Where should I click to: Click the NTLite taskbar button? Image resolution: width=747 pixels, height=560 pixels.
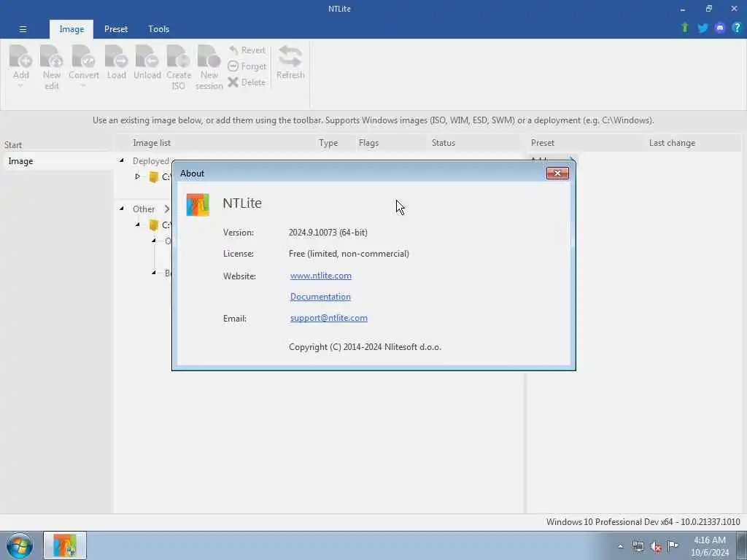tap(65, 545)
